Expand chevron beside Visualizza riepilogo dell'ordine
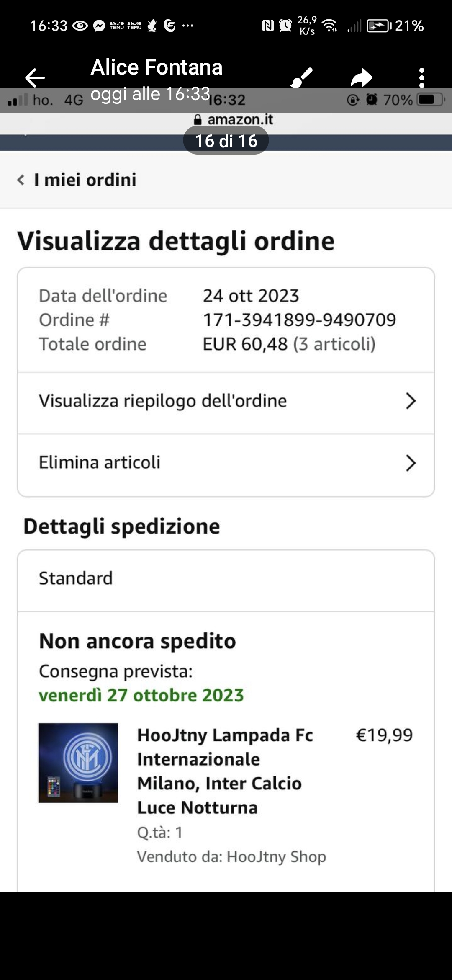Screen dimensions: 452x980 tap(411, 401)
